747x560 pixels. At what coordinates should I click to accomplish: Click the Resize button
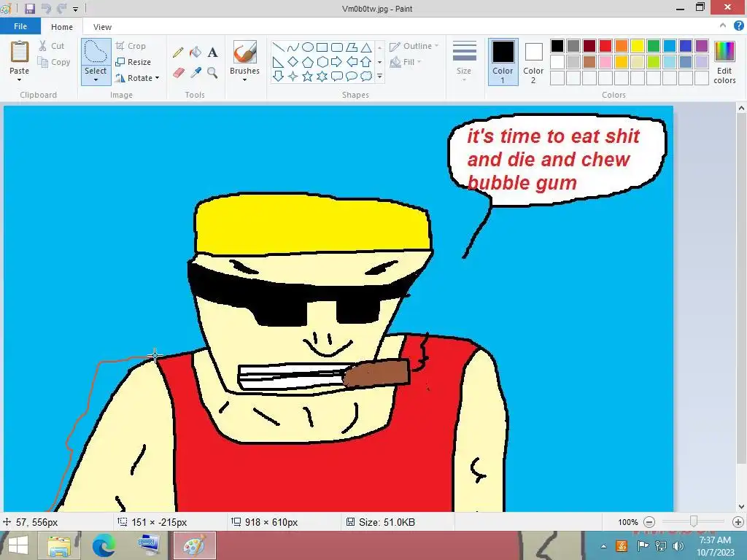coord(133,62)
